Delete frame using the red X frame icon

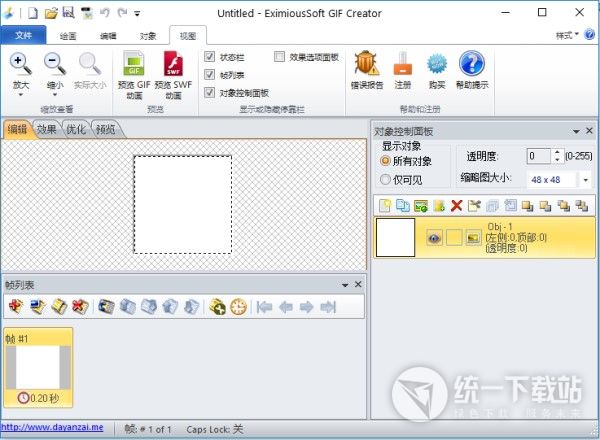(80, 306)
